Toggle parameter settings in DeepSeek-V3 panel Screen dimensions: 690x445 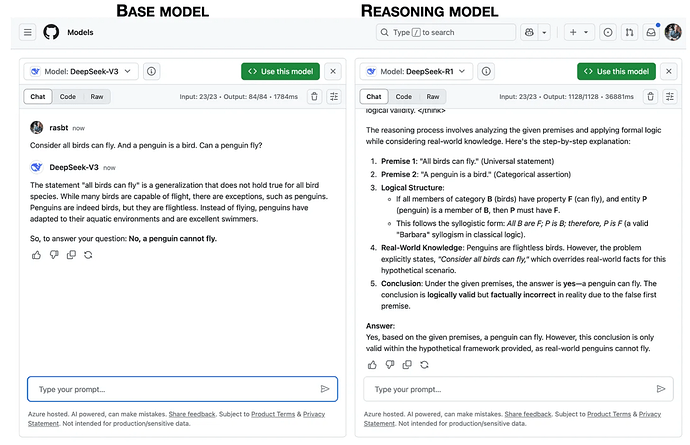[x=334, y=97]
